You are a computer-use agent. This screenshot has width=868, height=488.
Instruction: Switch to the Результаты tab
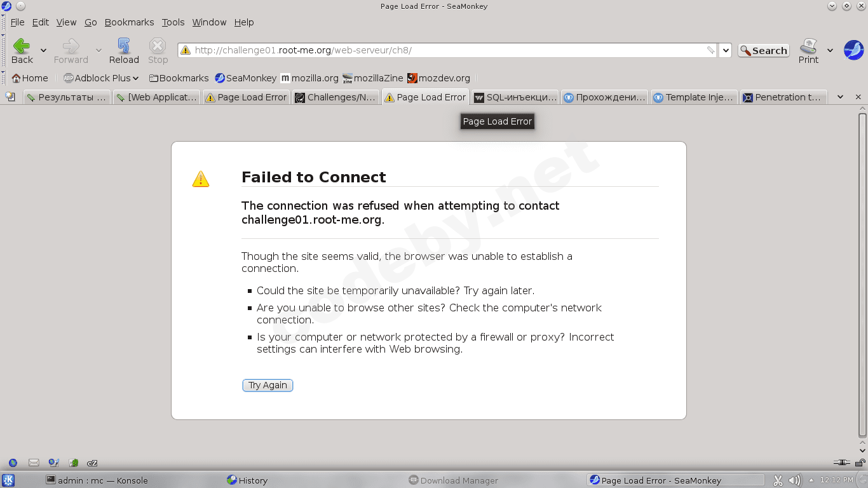(67, 97)
